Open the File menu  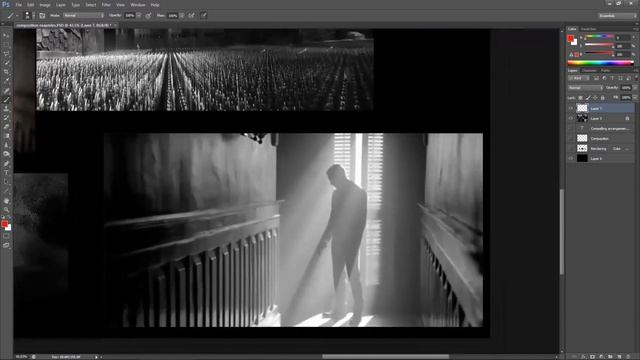tap(19, 5)
